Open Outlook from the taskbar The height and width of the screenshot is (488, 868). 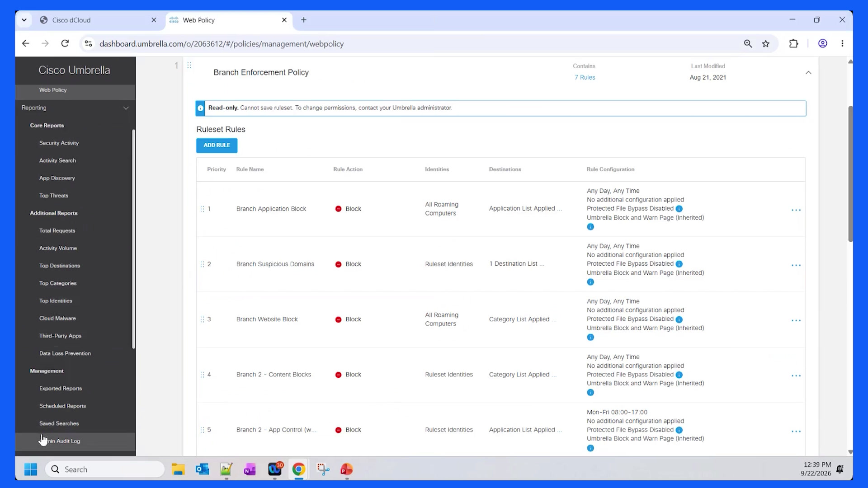click(x=202, y=469)
